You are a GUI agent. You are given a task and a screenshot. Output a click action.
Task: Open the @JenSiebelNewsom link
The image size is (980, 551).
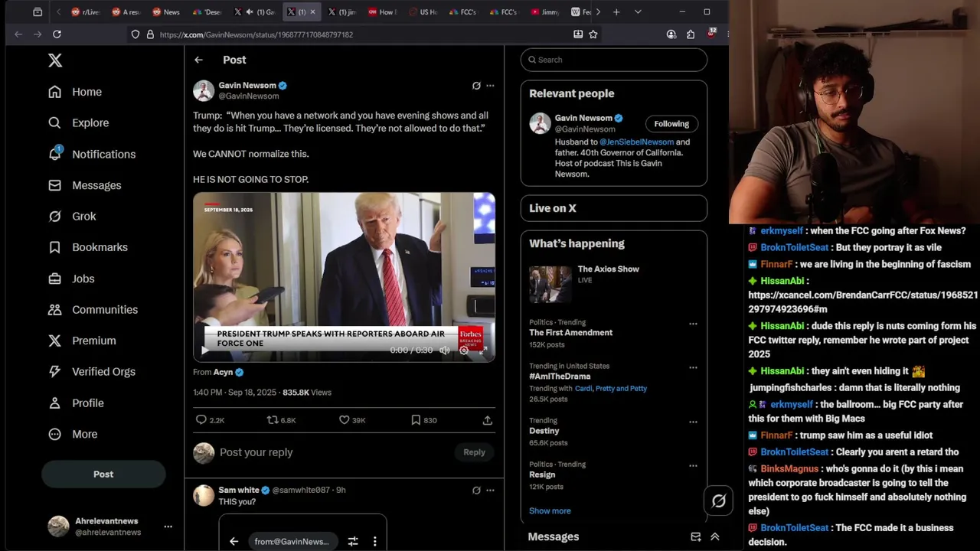(x=637, y=142)
